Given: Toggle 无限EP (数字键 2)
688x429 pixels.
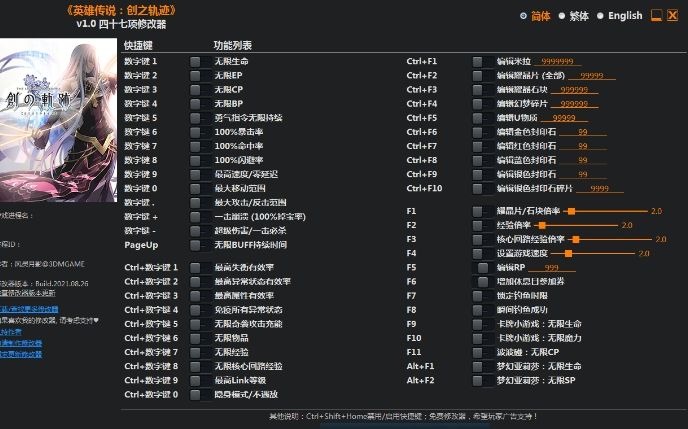Looking at the screenshot, I should click(x=200, y=75).
